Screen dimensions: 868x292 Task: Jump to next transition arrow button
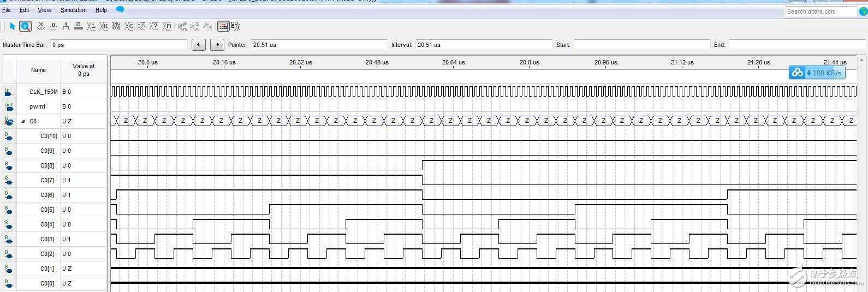pyautogui.click(x=217, y=45)
